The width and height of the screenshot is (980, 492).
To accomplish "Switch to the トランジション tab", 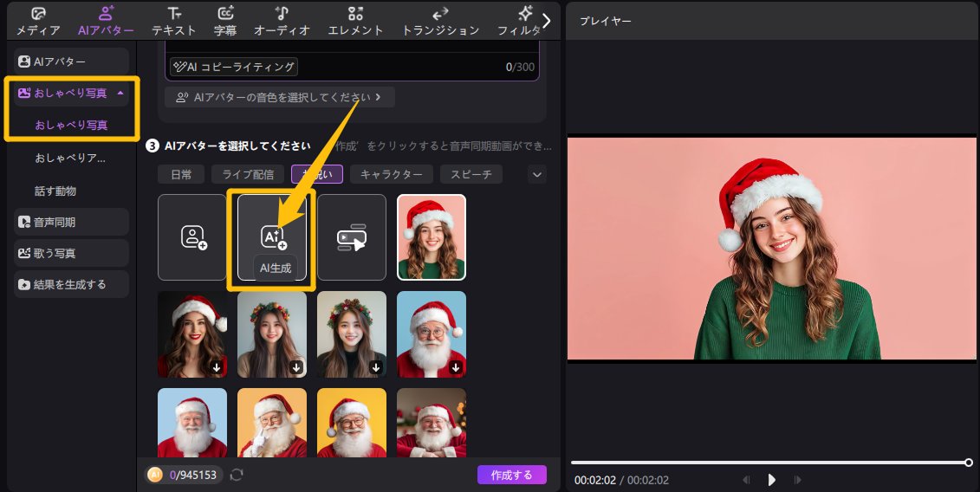I will [x=440, y=21].
